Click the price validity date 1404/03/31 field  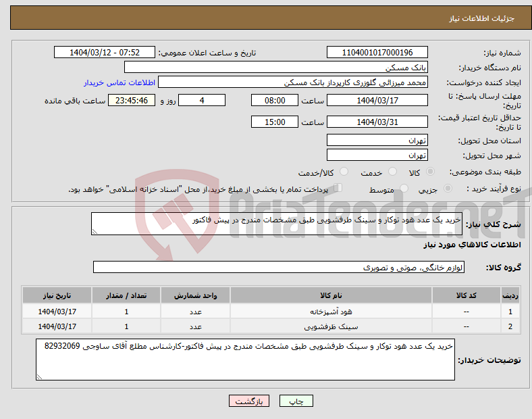pyautogui.click(x=377, y=122)
